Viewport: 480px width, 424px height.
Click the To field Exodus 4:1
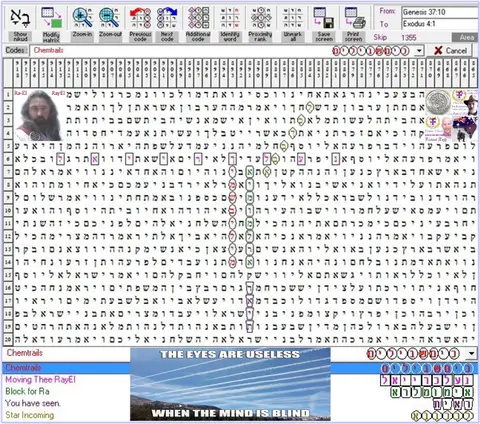click(440, 24)
